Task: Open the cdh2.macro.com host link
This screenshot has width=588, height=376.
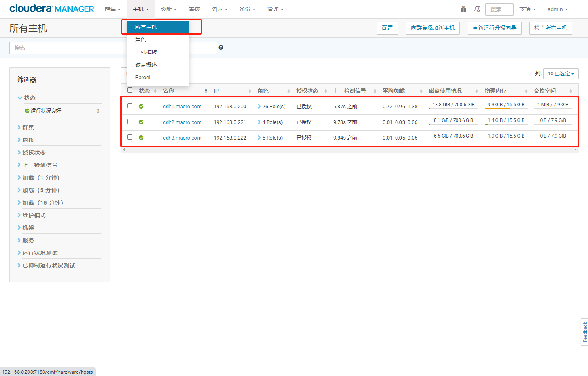Action: (182, 122)
